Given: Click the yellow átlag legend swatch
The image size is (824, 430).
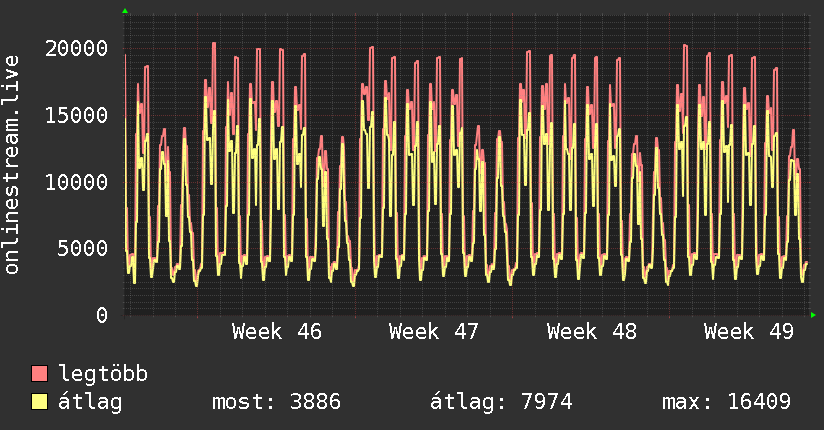Looking at the screenshot, I should (x=40, y=403).
